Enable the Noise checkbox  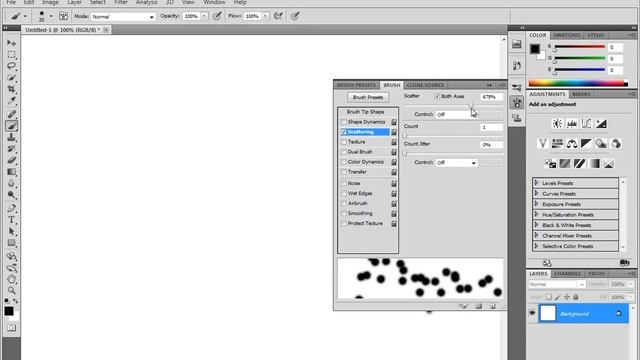pos(344,184)
